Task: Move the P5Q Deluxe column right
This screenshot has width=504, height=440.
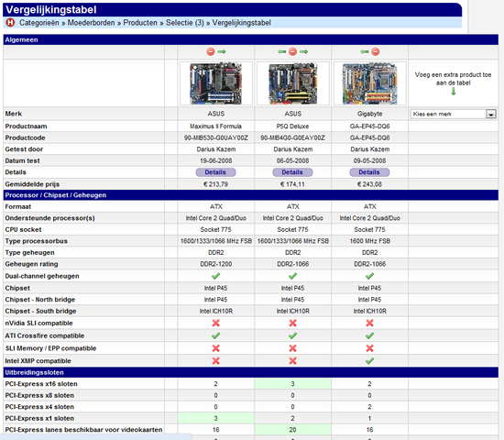Action: pos(303,51)
